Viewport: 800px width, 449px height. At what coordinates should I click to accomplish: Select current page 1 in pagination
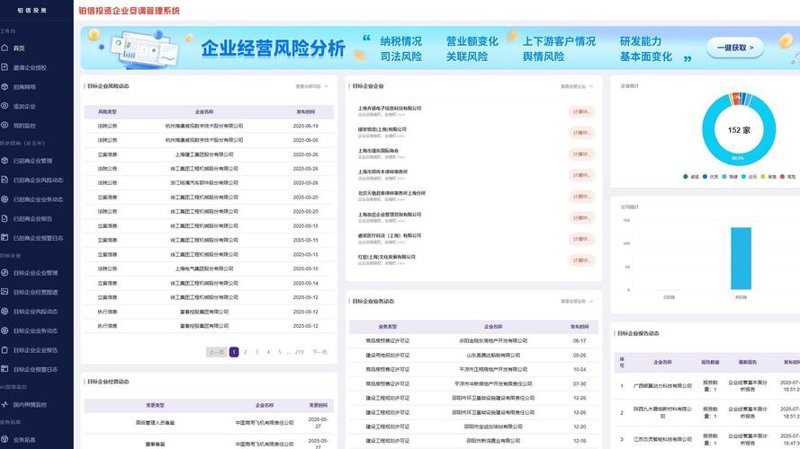pyautogui.click(x=234, y=352)
